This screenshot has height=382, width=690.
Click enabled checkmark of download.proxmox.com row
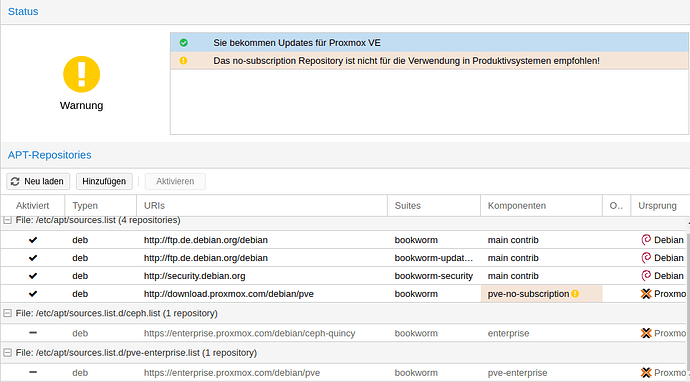pyautogui.click(x=33, y=294)
